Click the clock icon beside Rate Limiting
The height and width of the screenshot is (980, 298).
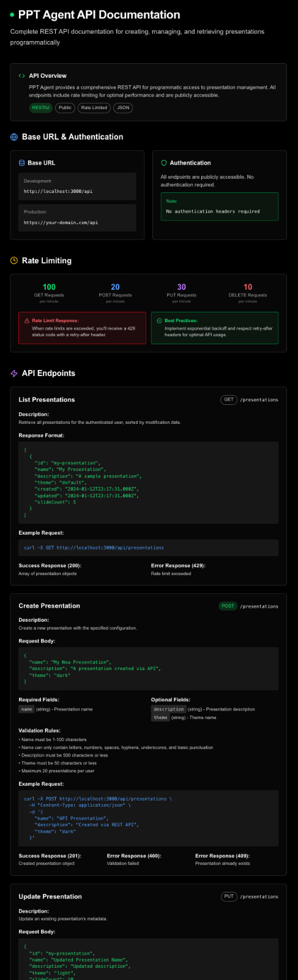coord(14,261)
